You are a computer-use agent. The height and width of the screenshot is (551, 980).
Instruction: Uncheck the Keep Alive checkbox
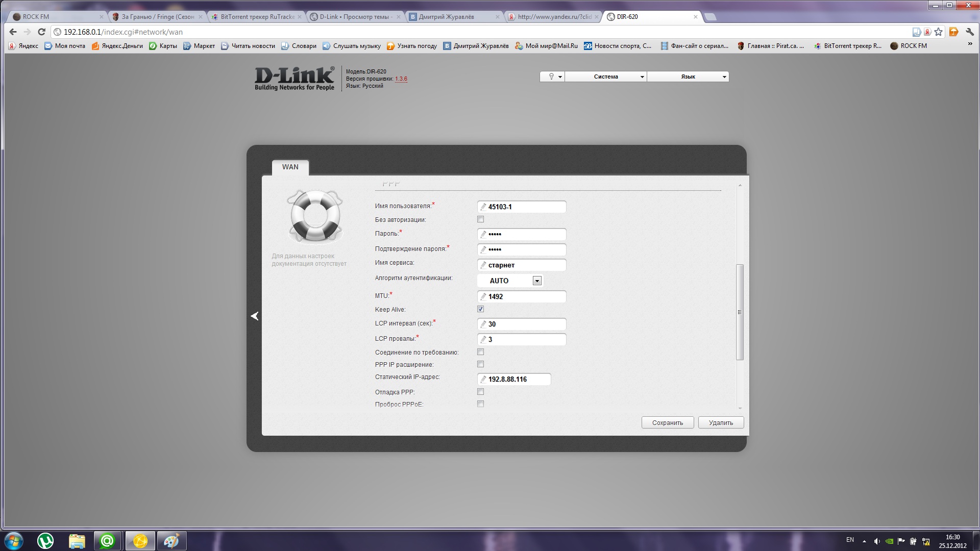click(480, 309)
